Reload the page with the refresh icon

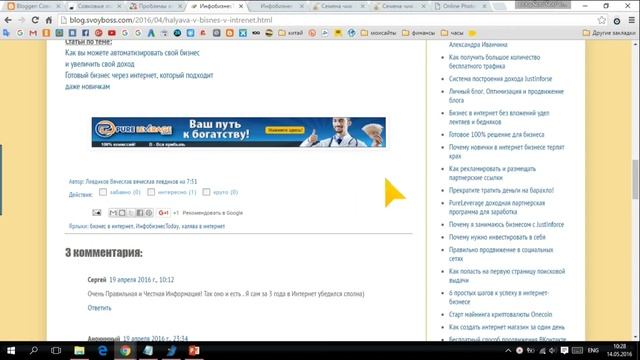pyautogui.click(x=35, y=20)
